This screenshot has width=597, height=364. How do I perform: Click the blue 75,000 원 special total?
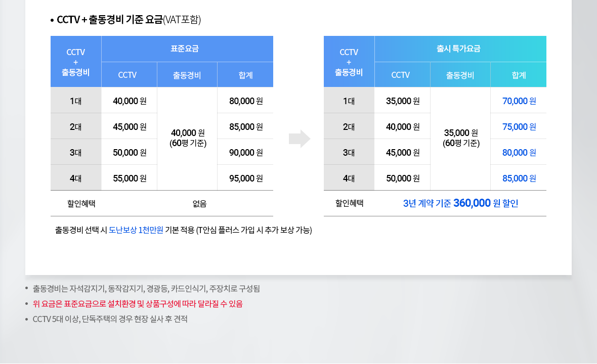coord(519,127)
